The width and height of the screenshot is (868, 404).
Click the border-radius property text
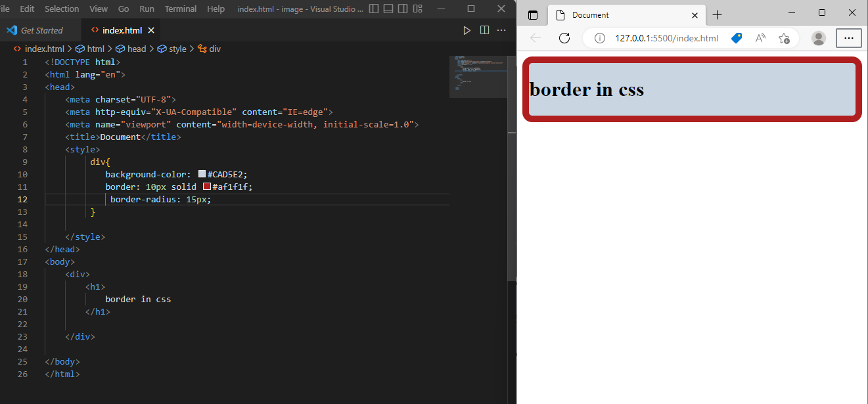pos(143,199)
